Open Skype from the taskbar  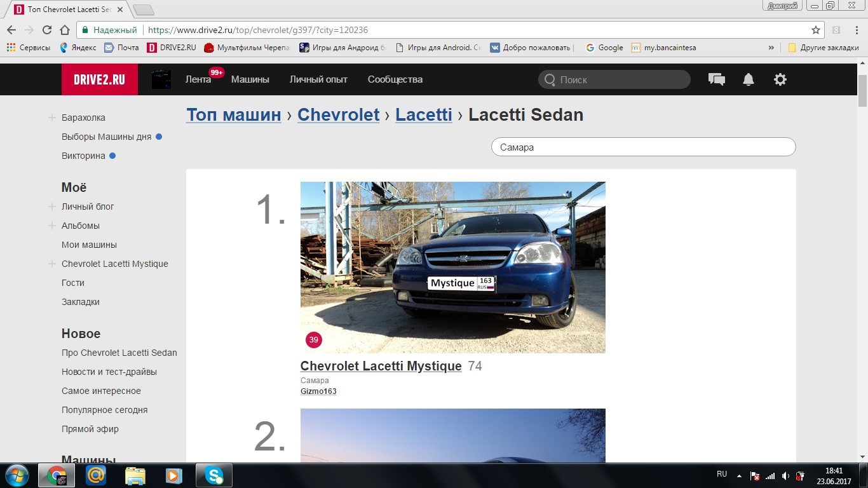click(x=214, y=475)
